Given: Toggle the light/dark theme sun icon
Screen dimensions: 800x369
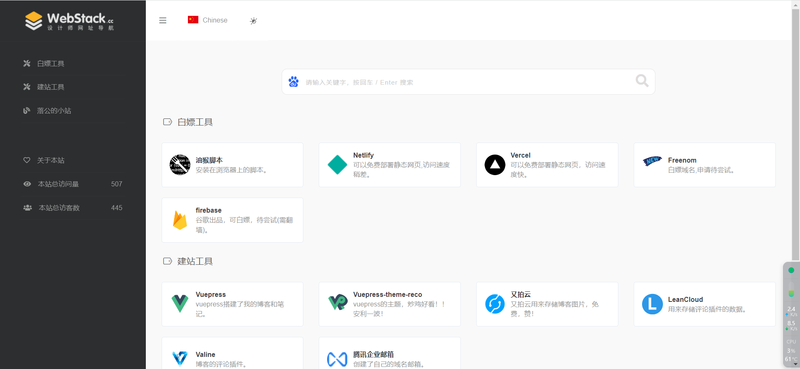Looking at the screenshot, I should (253, 21).
